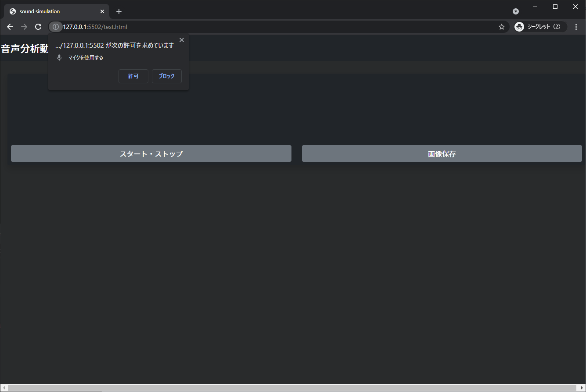Image resolution: width=586 pixels, height=392 pixels.
Task: Block microphone access with ブロック
Action: pyautogui.click(x=167, y=76)
